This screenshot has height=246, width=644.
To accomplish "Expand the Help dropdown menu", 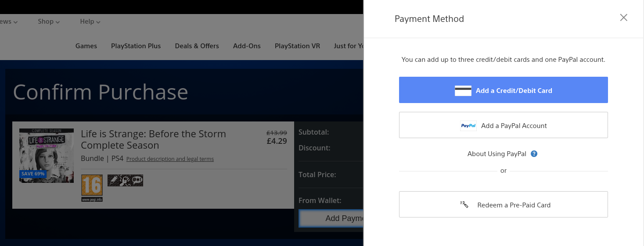I will tap(90, 21).
